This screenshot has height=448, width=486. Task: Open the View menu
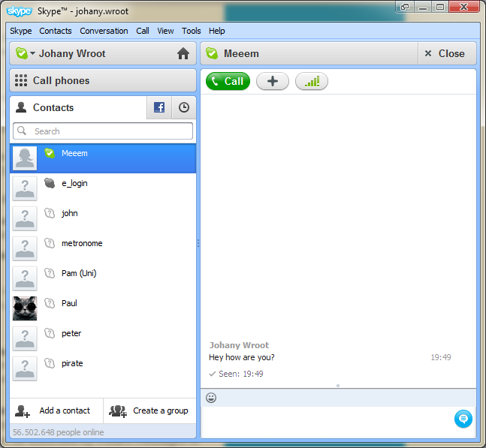[x=165, y=31]
